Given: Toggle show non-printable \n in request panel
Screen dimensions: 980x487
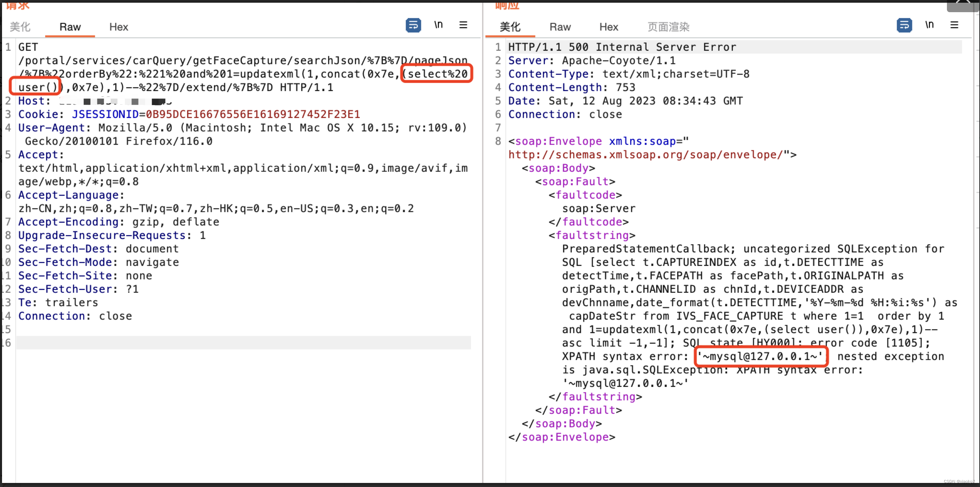Looking at the screenshot, I should tap(438, 25).
